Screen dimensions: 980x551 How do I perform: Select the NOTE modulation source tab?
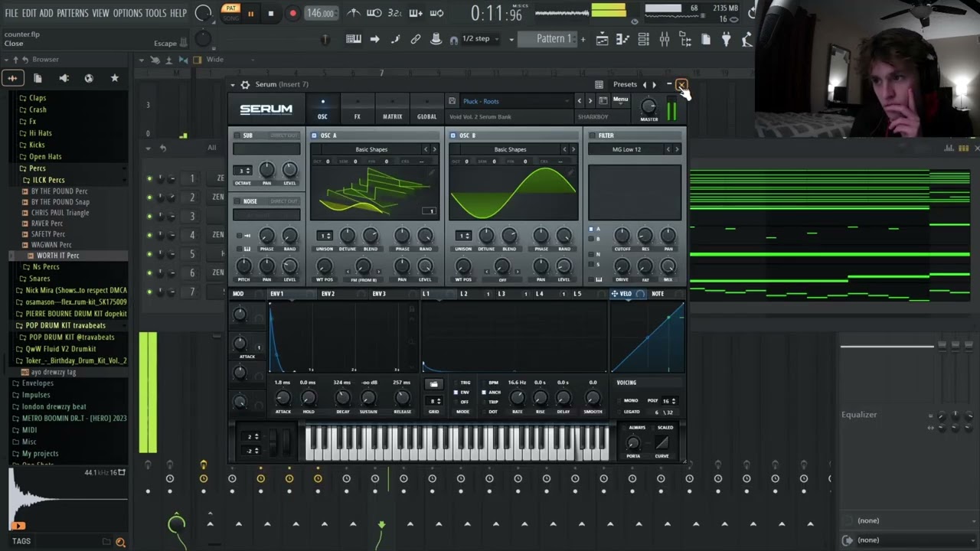[x=658, y=294]
